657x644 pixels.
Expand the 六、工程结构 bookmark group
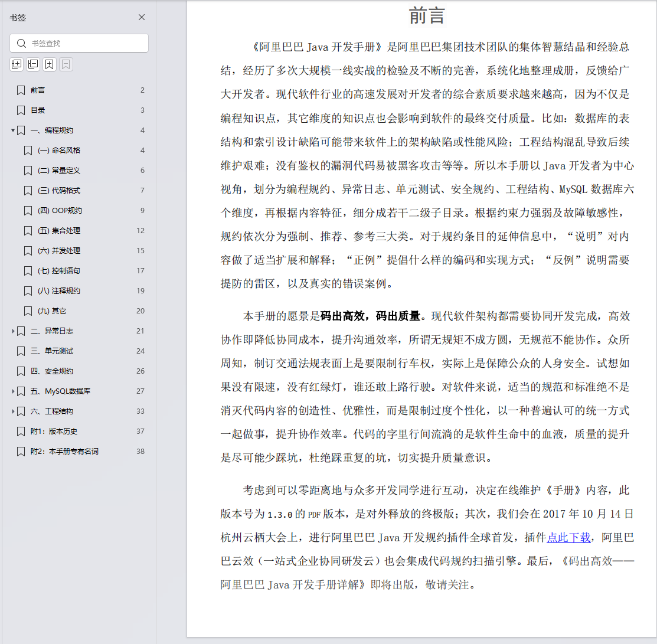13,411
